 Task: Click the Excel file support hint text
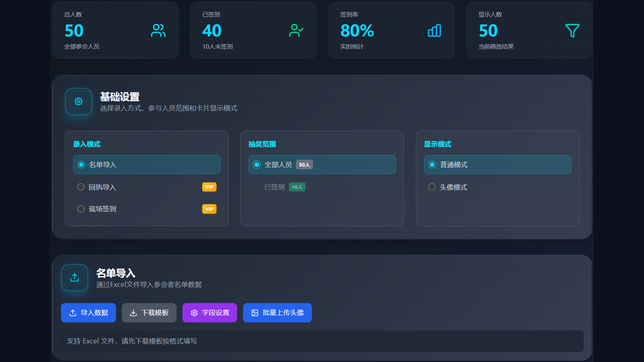pos(132,341)
